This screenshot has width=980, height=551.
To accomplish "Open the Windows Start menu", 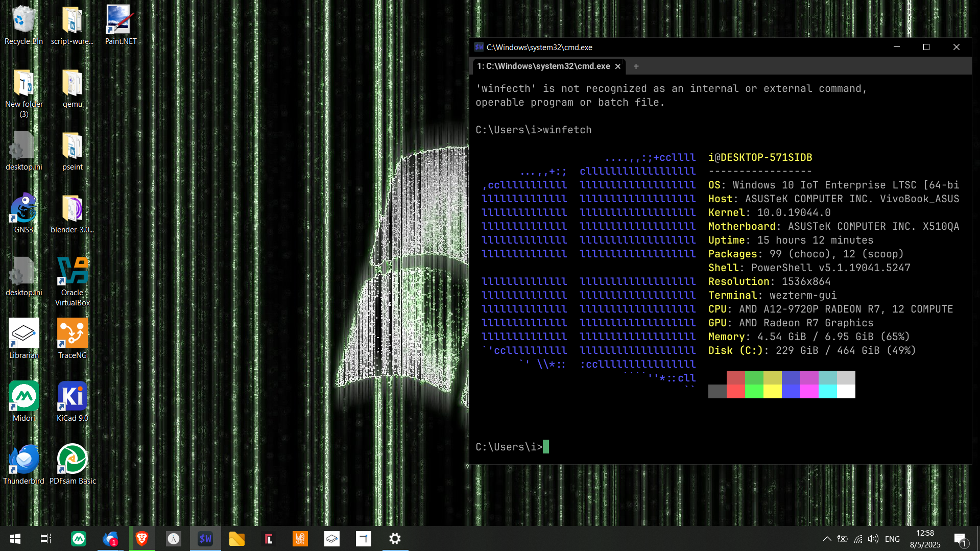I will (x=15, y=539).
